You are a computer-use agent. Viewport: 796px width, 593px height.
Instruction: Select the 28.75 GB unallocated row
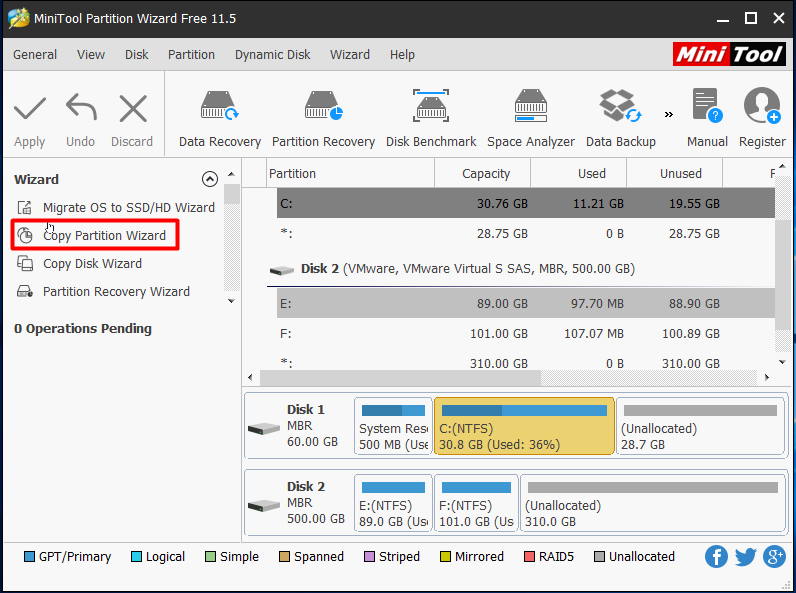[525, 234]
